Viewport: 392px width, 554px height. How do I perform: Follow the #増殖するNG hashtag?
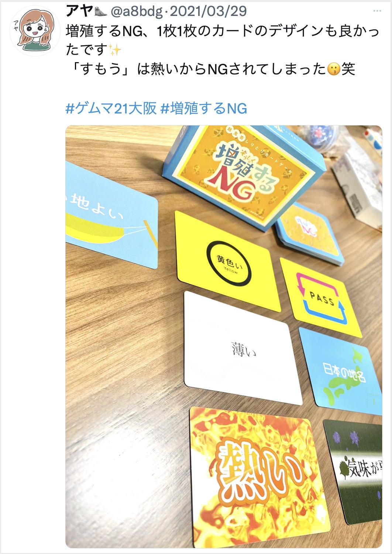[204, 109]
